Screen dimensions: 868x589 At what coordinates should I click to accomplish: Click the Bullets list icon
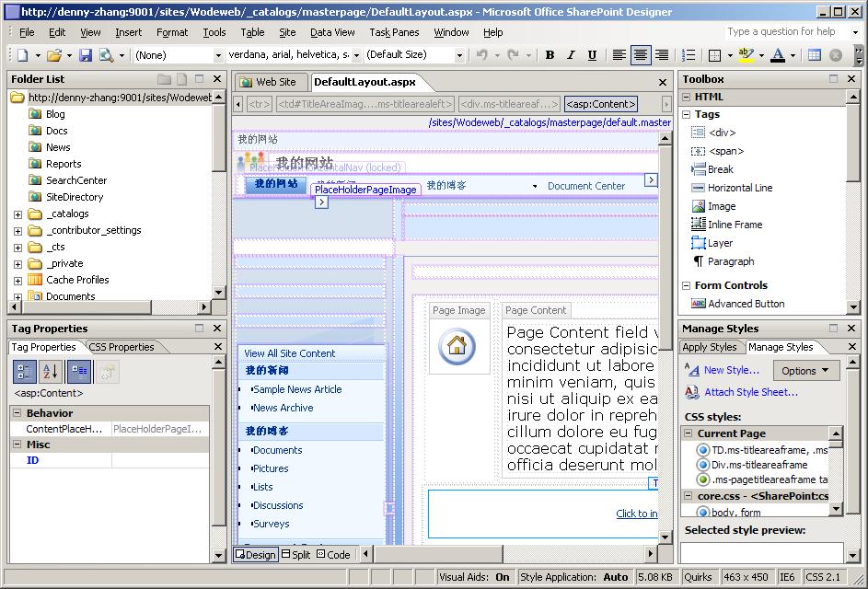point(689,55)
